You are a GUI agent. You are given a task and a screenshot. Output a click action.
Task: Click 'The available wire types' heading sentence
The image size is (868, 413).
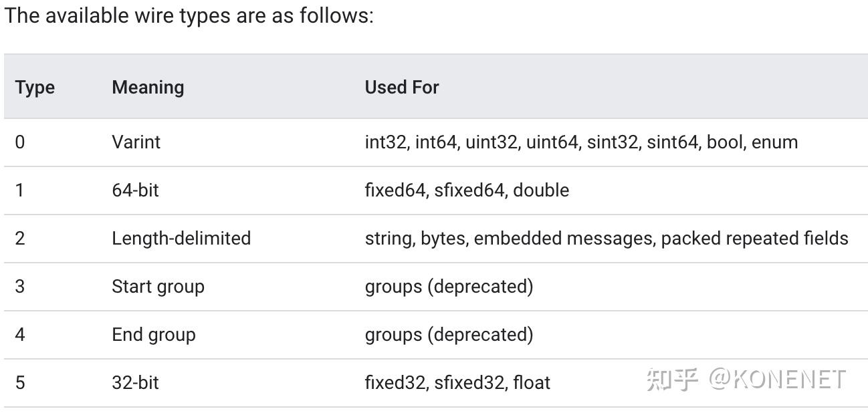(189, 15)
